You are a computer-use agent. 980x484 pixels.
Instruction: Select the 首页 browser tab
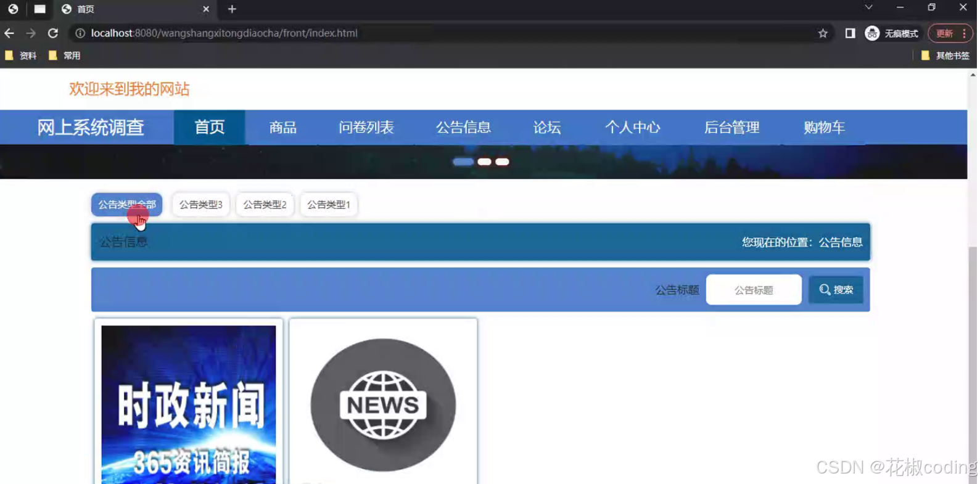pos(136,9)
